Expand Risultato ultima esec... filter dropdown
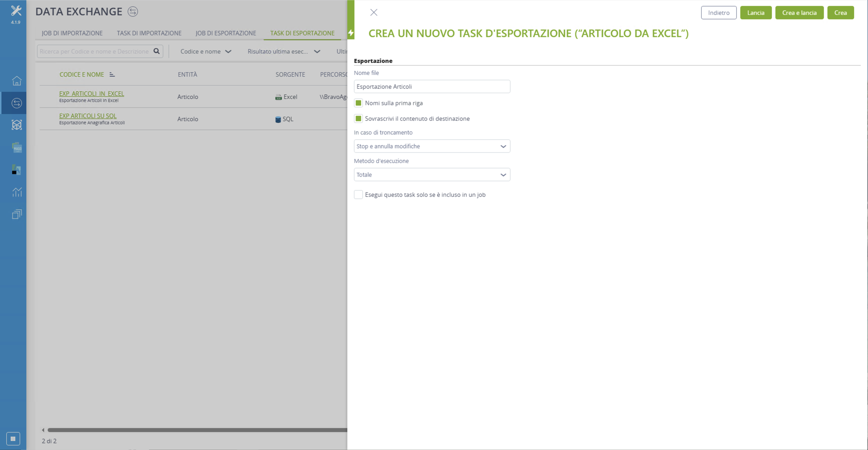This screenshot has height=450, width=868. click(x=284, y=52)
